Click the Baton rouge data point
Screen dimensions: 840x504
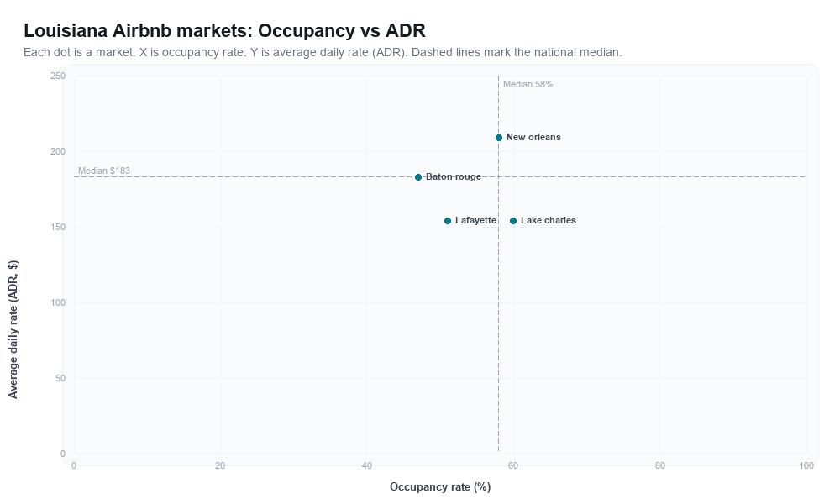click(418, 177)
